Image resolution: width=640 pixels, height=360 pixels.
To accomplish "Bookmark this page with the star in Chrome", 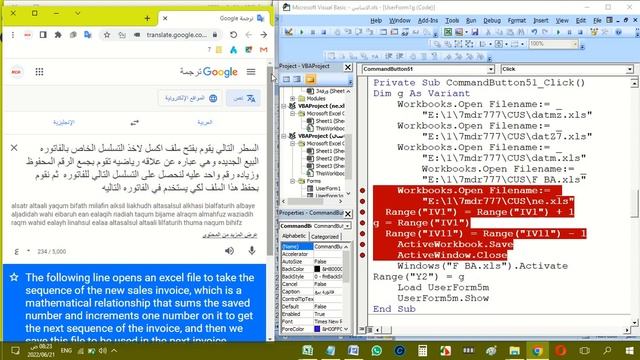I will [x=107, y=35].
